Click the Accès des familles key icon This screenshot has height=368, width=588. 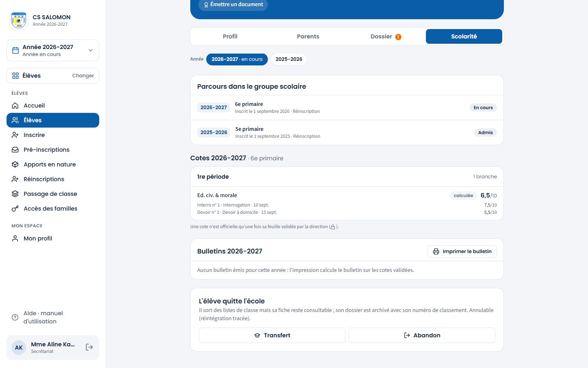[15, 209]
